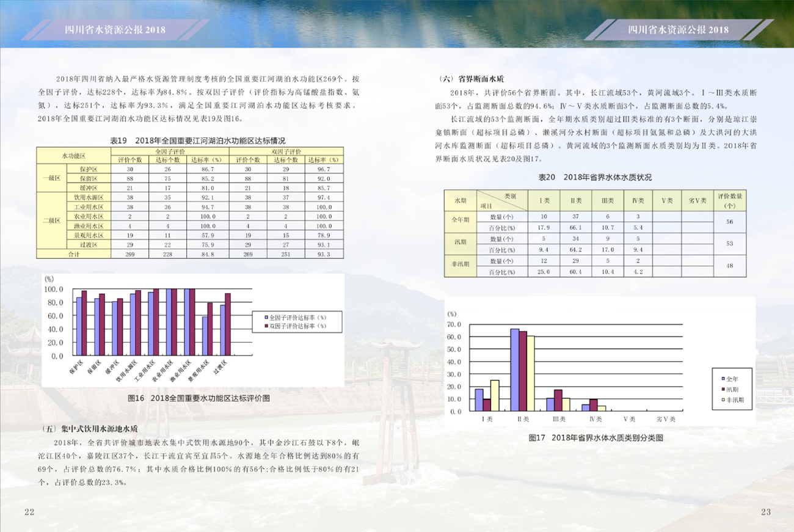Click the 合计 row label in 表19
Viewport: 794px width, 532px height.
pos(73,254)
